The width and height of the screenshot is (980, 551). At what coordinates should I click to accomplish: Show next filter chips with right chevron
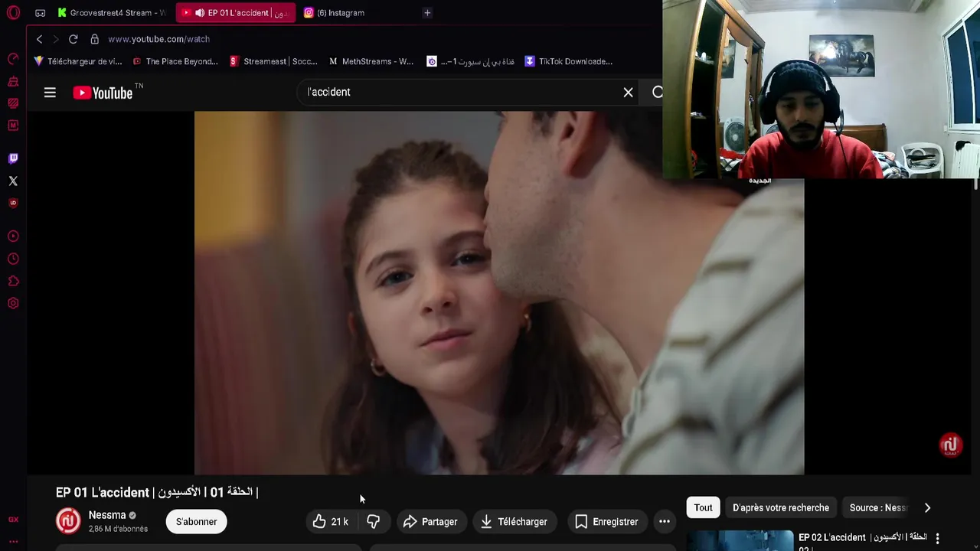point(927,507)
